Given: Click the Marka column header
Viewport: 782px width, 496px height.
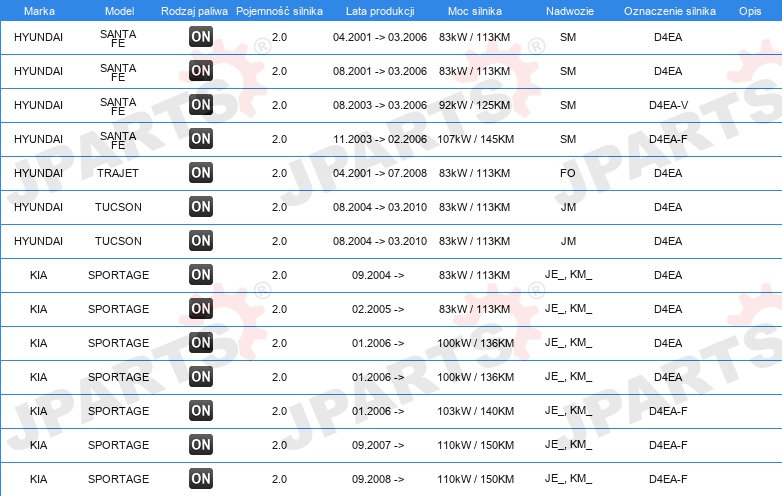Looking at the screenshot, I should click(39, 11).
